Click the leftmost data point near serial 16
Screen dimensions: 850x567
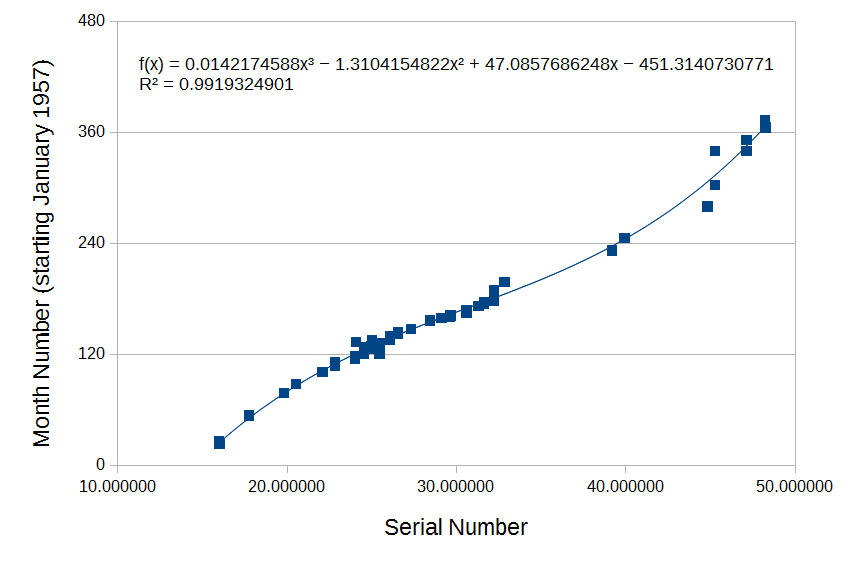click(x=219, y=442)
